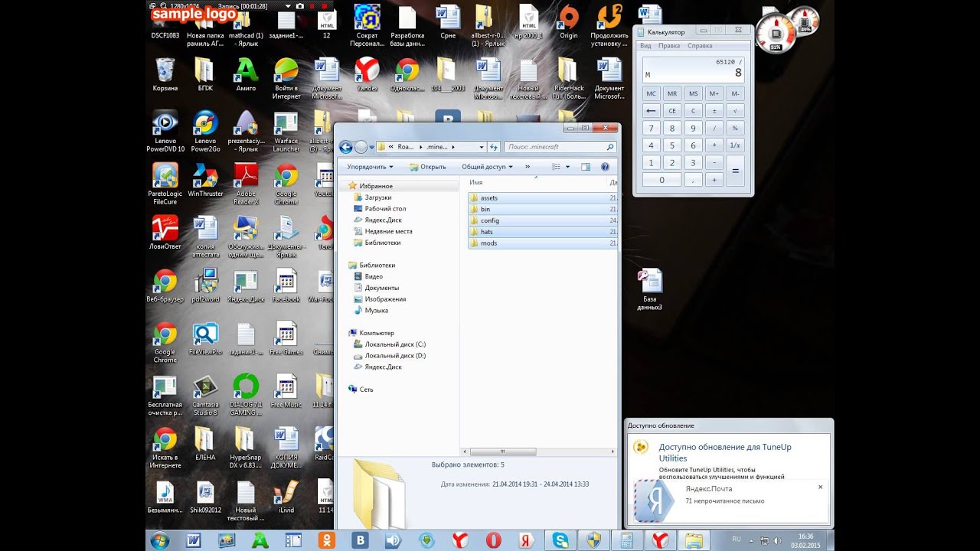Click the MC button in Calculator
Image resolution: width=980 pixels, height=551 pixels.
652,93
